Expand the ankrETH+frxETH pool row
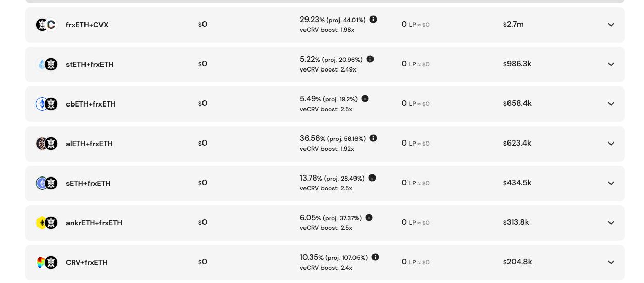Image resolution: width=644 pixels, height=283 pixels. tap(611, 223)
